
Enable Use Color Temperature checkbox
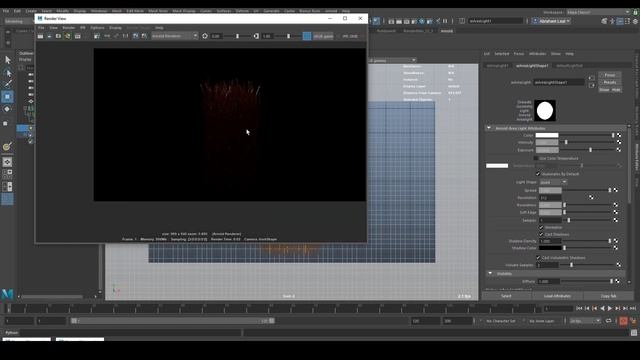point(536,158)
